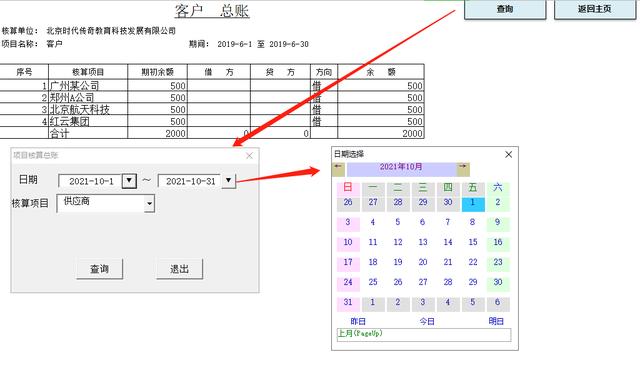Select day 13 in the calendar
The width and height of the screenshot is (640, 375).
423,243
